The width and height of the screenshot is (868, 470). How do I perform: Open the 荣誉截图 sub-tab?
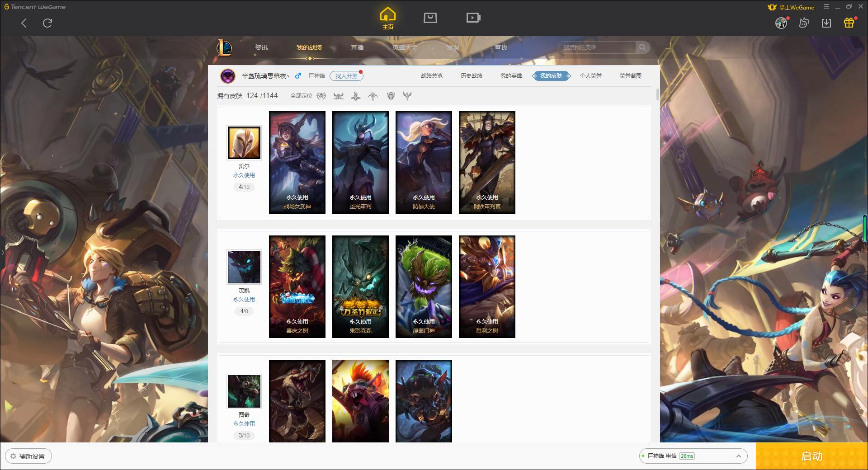point(631,76)
